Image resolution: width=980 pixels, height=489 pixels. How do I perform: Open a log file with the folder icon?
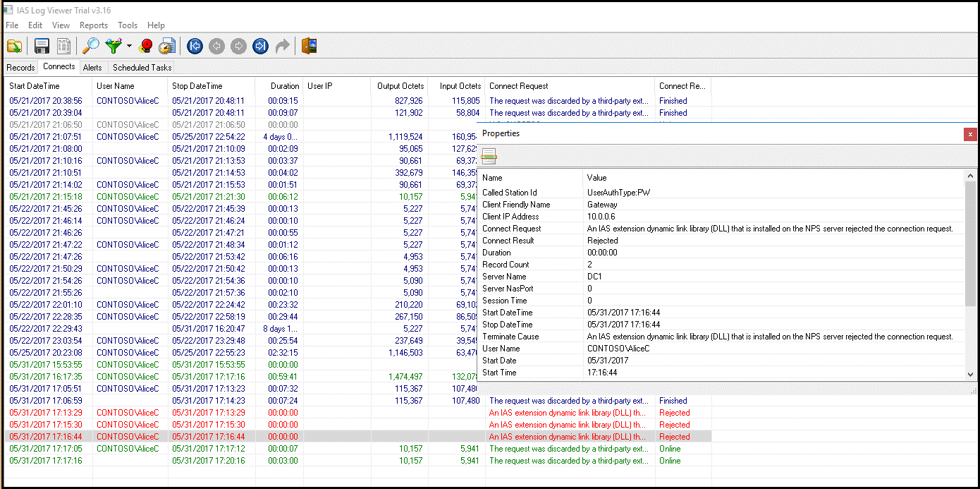tap(16, 45)
